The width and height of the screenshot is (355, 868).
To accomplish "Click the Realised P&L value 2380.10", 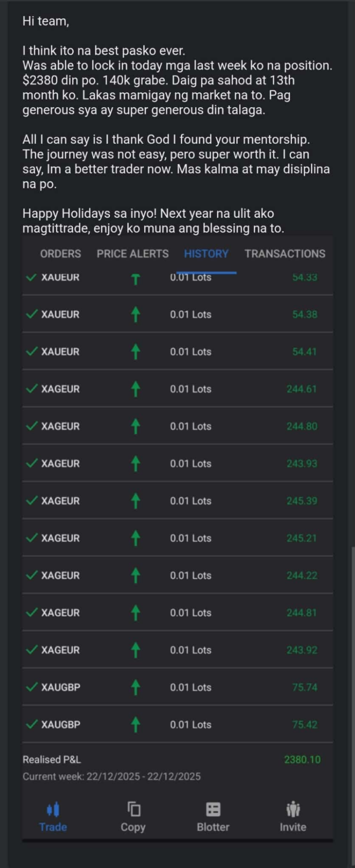I will click(302, 759).
